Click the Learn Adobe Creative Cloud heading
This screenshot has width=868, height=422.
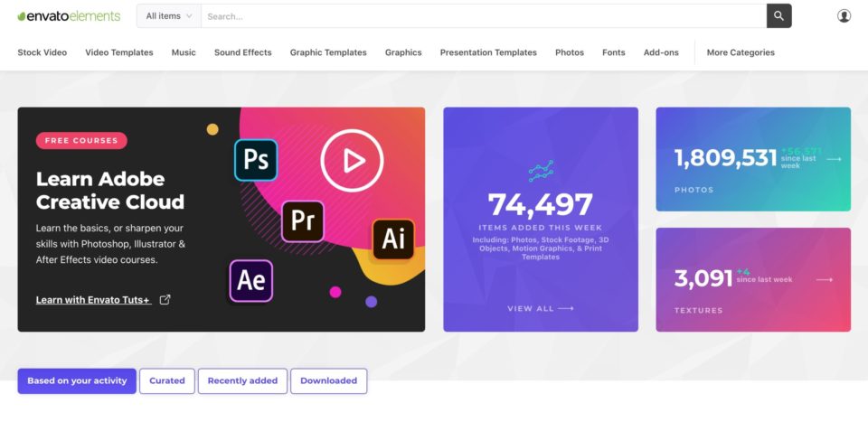click(110, 191)
